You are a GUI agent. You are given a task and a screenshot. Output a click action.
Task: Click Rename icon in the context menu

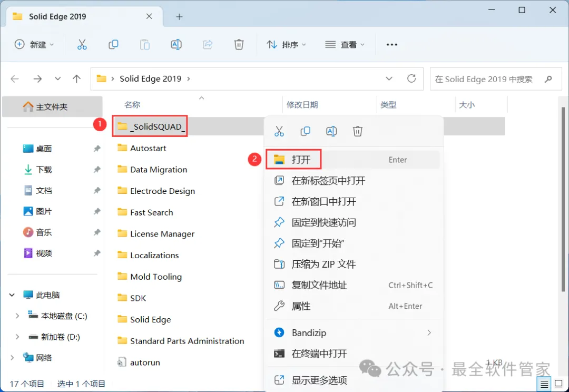(x=332, y=131)
